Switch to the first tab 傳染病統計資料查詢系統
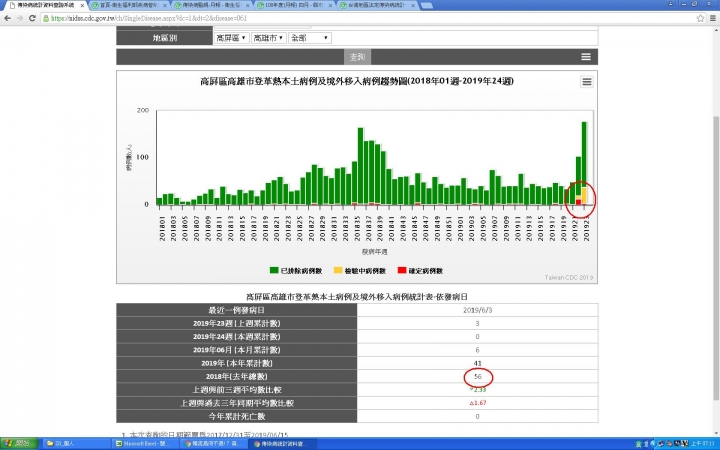Image resolution: width=720 pixels, height=450 pixels. pos(45,6)
